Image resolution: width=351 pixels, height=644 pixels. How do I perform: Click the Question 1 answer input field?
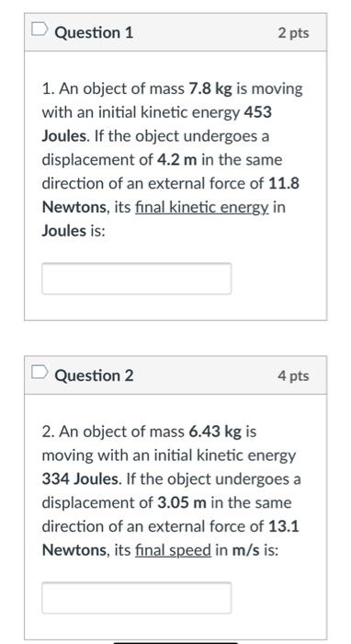click(137, 279)
